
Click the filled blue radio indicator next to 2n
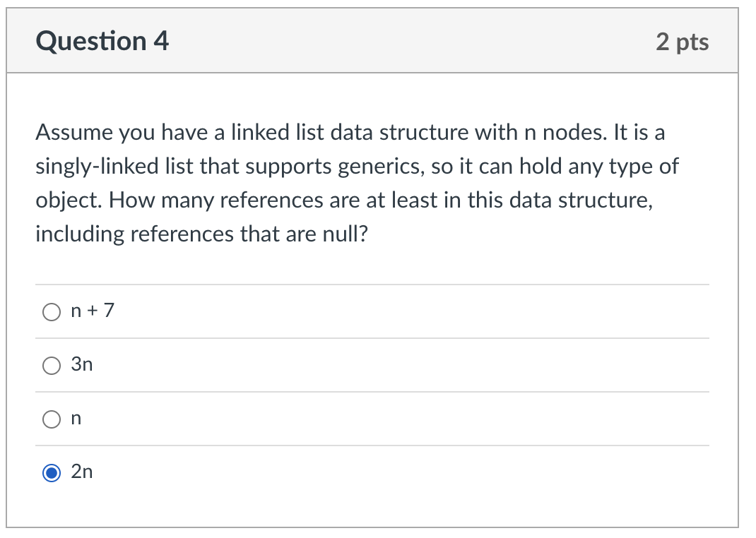coord(51,472)
